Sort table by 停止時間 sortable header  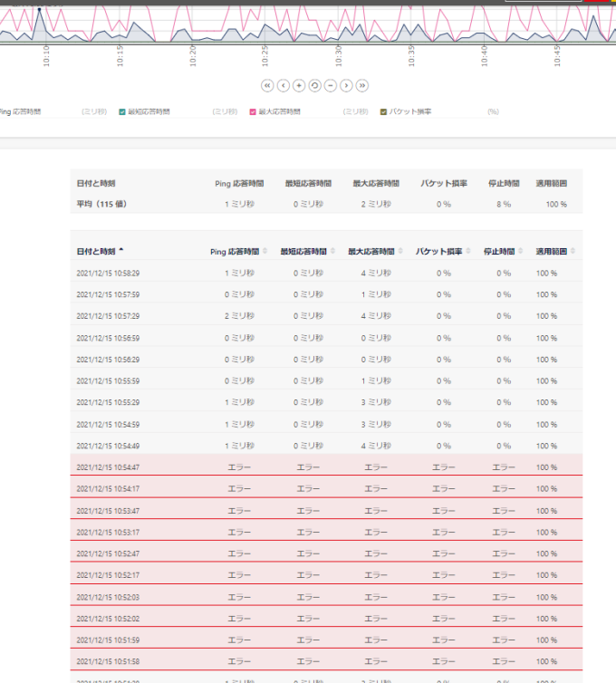pos(503,251)
